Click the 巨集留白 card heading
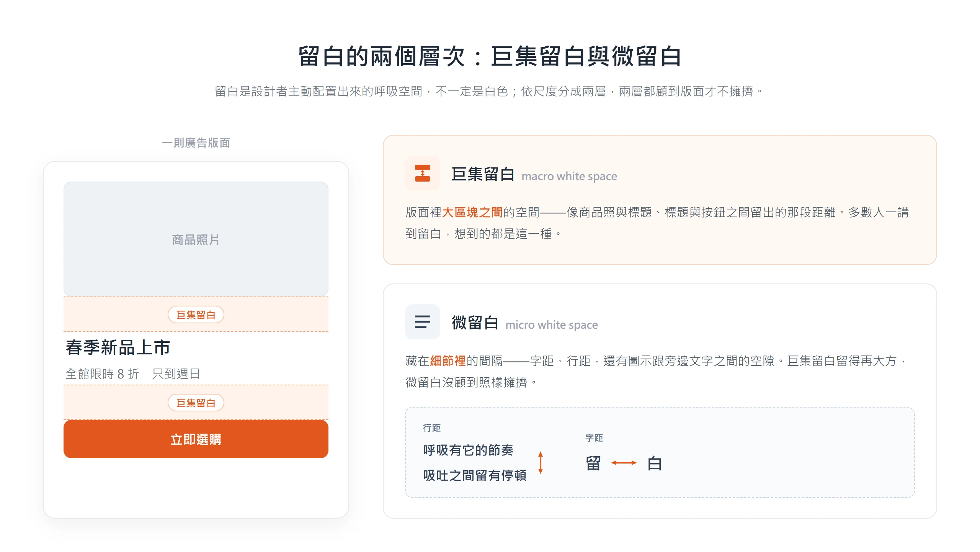The image size is (980, 552). coord(483,174)
